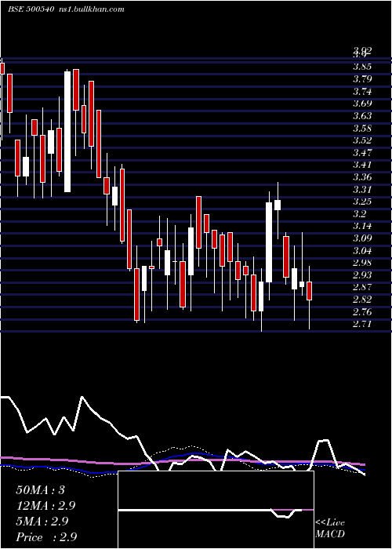The image size is (392, 549).
Task: Pick the 2.82 price level label
Action: (362, 300)
